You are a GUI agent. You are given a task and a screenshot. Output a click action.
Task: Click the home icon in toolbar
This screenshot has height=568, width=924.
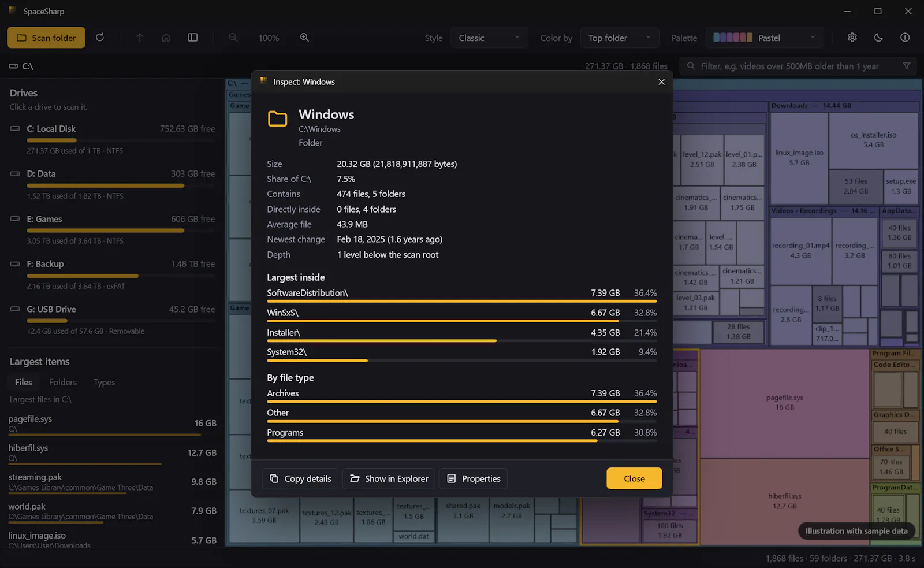pos(166,38)
